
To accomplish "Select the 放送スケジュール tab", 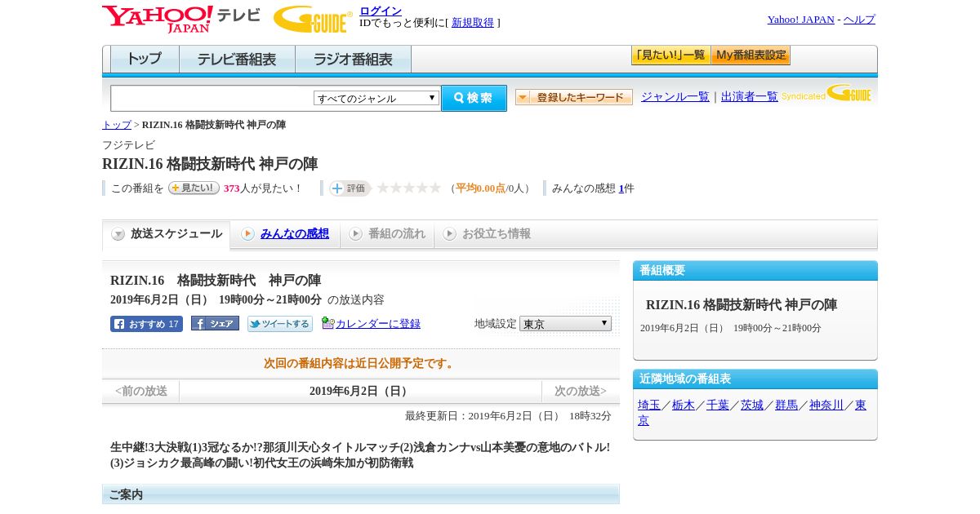I will coord(167,234).
